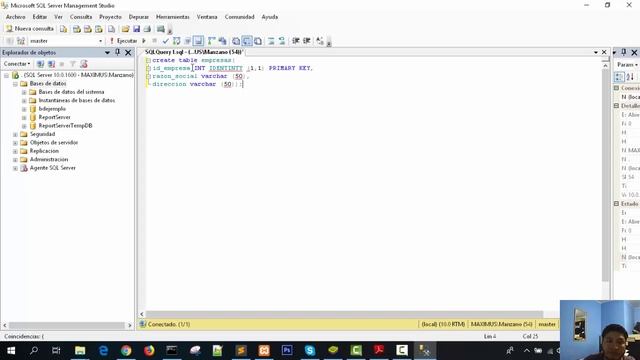Collapse the SQL Server root node
This screenshot has width=640, height=360.
point(7,76)
